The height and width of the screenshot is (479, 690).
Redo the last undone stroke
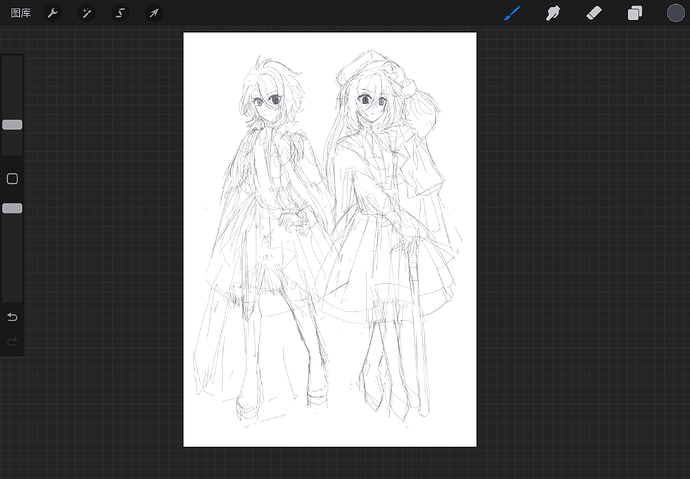point(12,341)
